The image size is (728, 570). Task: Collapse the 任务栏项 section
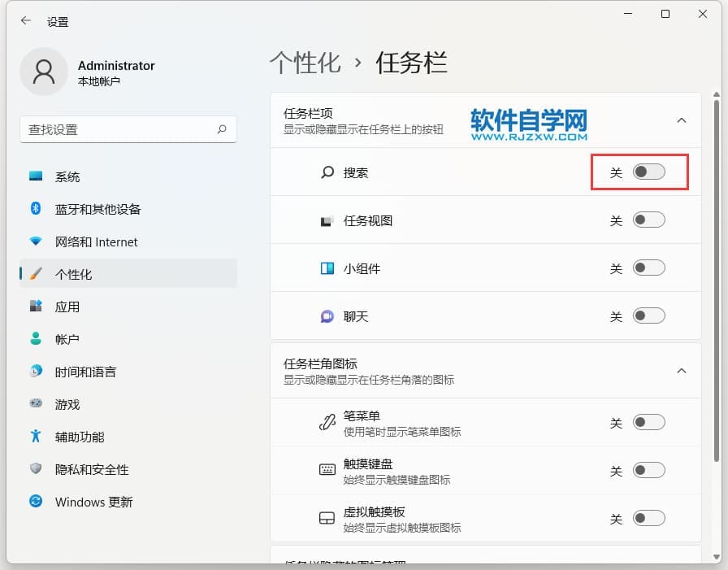(x=681, y=120)
